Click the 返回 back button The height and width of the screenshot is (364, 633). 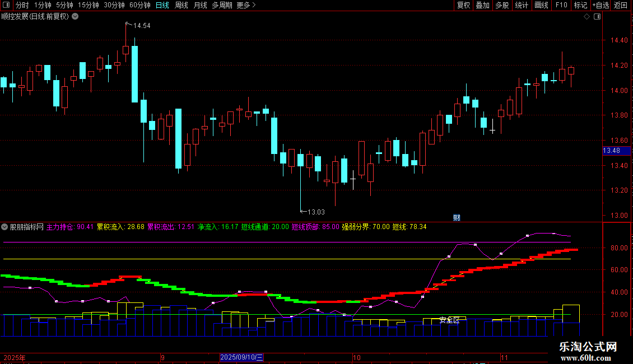click(621, 5)
